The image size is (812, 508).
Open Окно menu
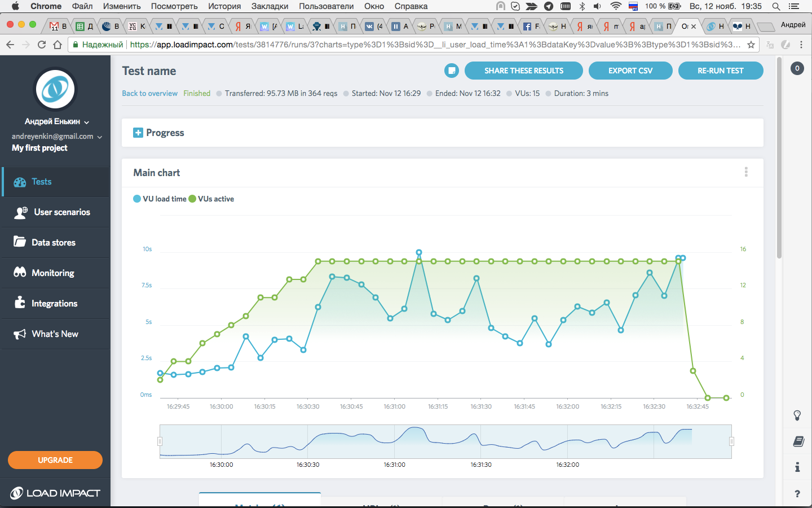(374, 6)
